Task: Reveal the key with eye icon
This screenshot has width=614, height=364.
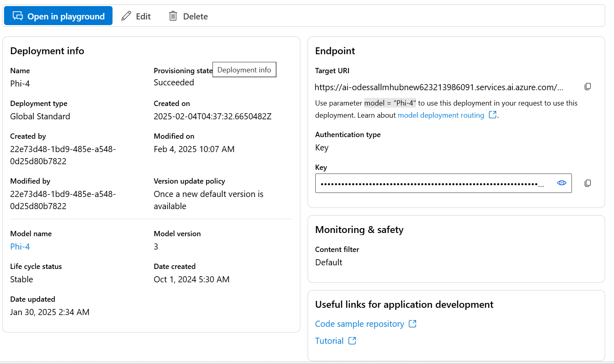Action: pyautogui.click(x=561, y=183)
